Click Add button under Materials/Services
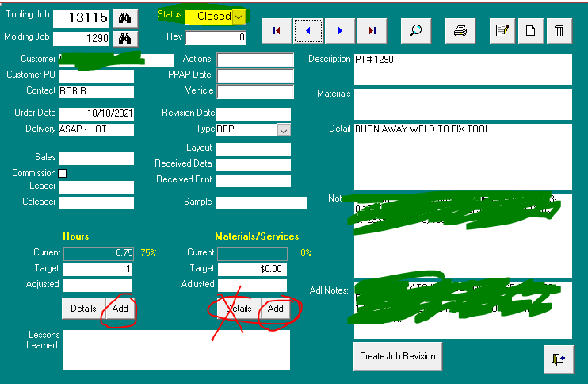Screen dimensions: 588x384 click(275, 309)
